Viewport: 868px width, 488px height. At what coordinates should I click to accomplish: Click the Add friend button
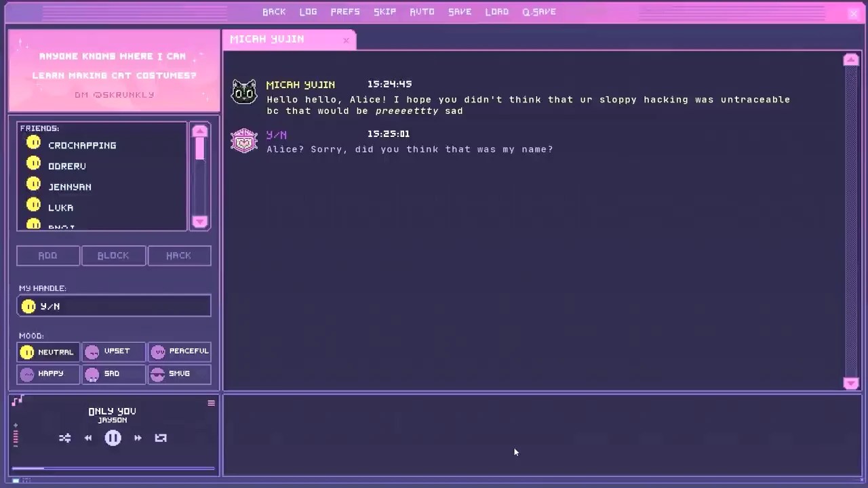(x=47, y=256)
